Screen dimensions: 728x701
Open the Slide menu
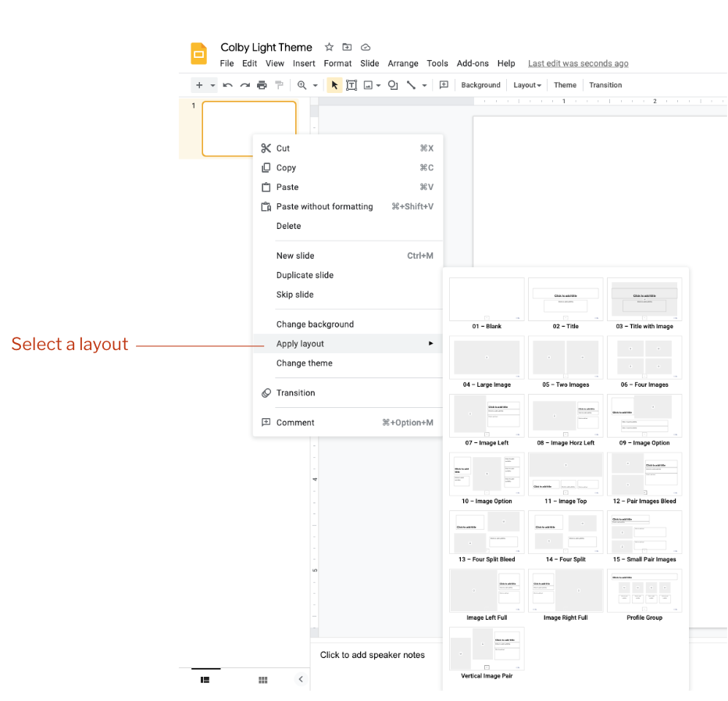coord(369,63)
